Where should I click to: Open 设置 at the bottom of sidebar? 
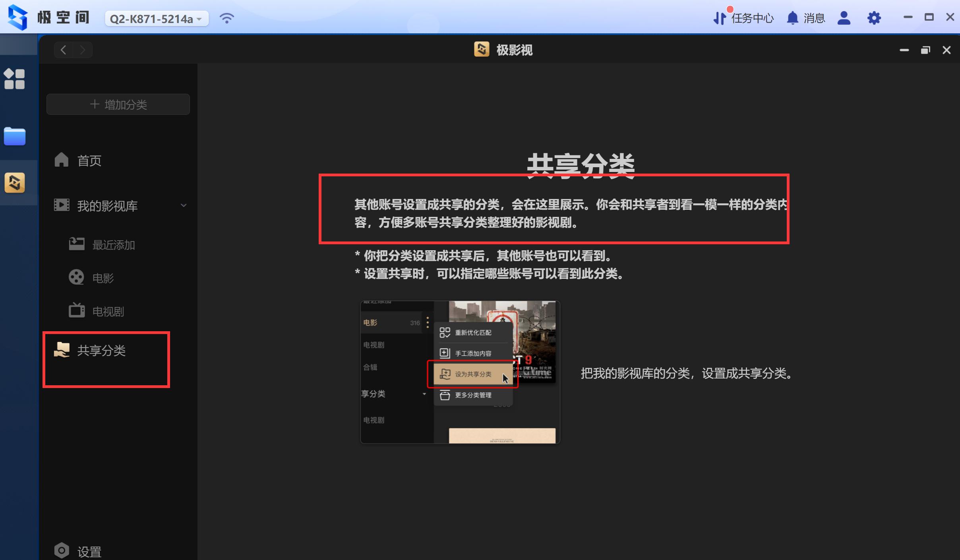click(88, 551)
